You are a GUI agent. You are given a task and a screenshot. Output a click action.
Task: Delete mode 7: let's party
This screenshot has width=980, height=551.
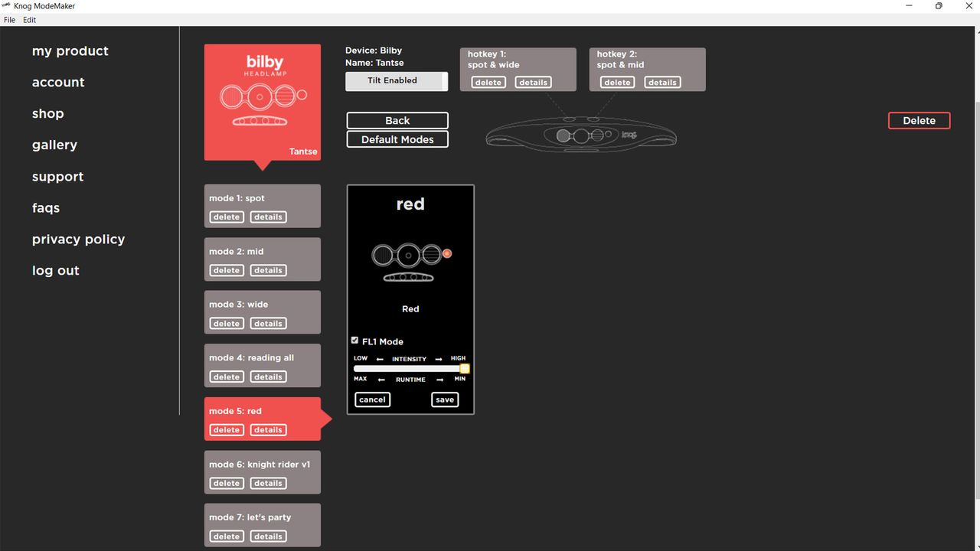[x=227, y=536]
